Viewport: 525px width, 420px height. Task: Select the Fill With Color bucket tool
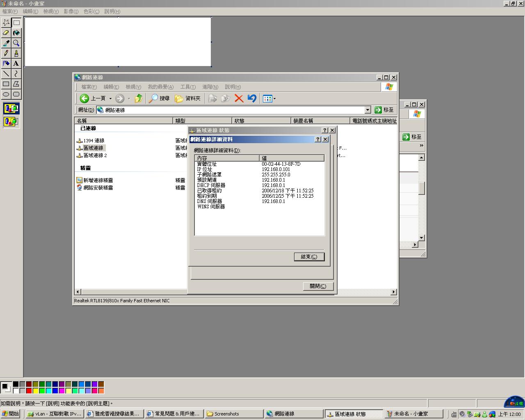[x=16, y=33]
